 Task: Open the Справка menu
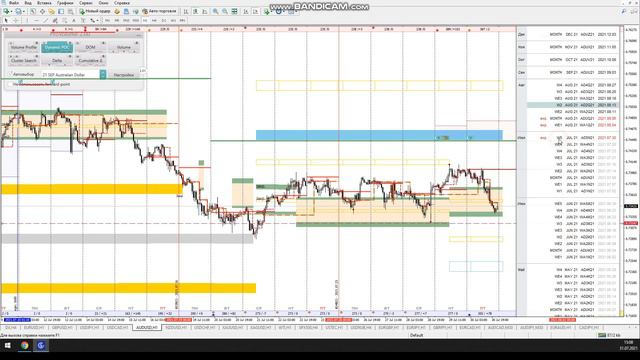122,3
